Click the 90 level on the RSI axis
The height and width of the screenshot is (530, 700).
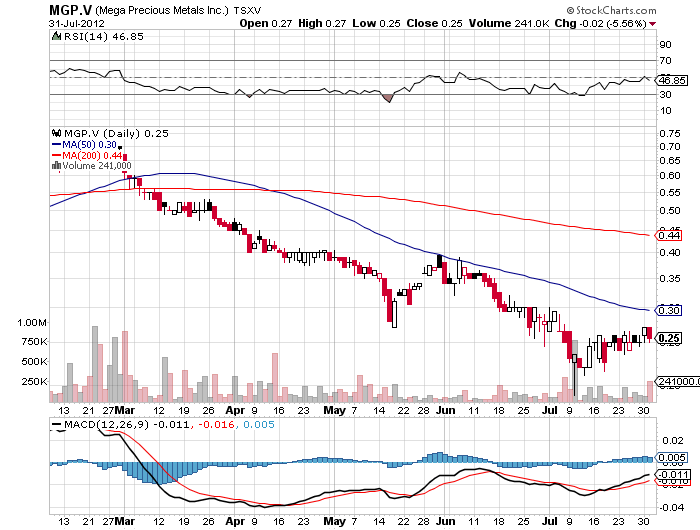coord(666,44)
